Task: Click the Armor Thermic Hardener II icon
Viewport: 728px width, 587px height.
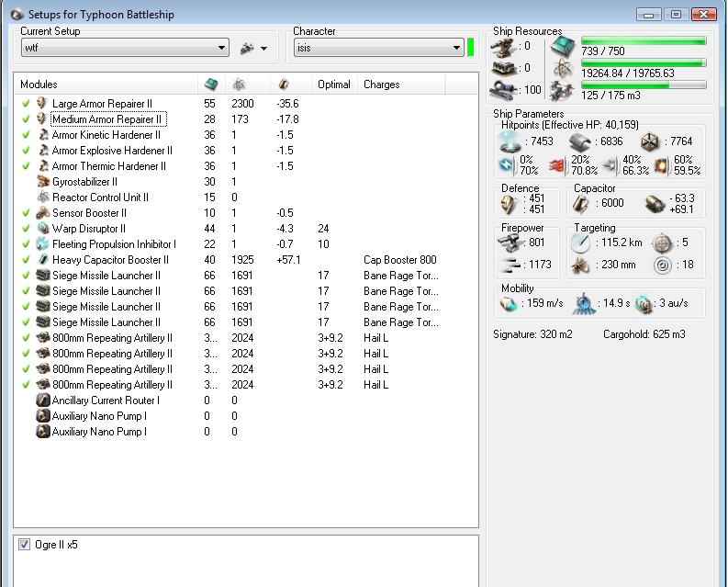Action: point(43,166)
